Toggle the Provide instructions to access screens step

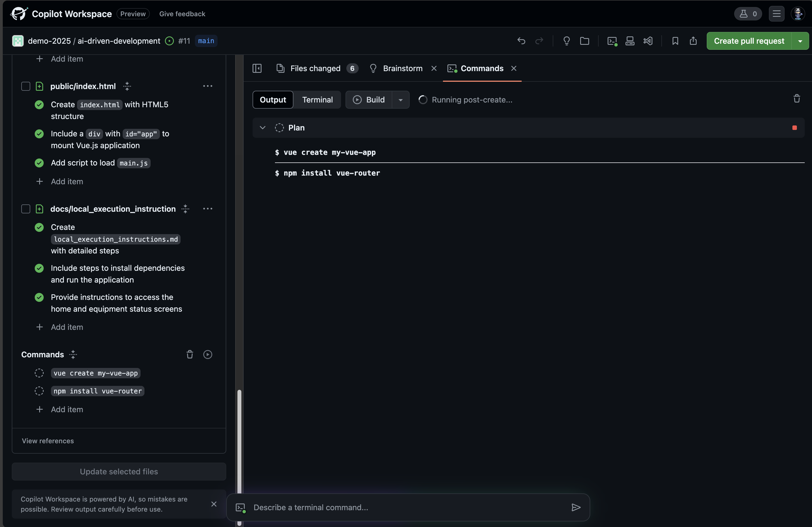[39, 297]
